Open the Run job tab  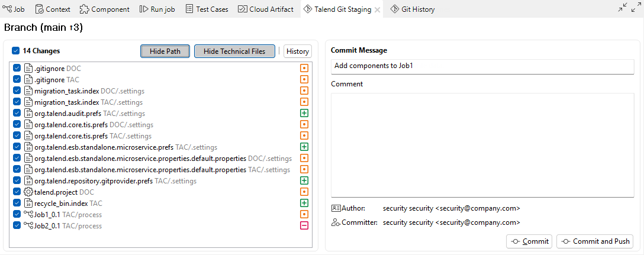click(x=159, y=9)
